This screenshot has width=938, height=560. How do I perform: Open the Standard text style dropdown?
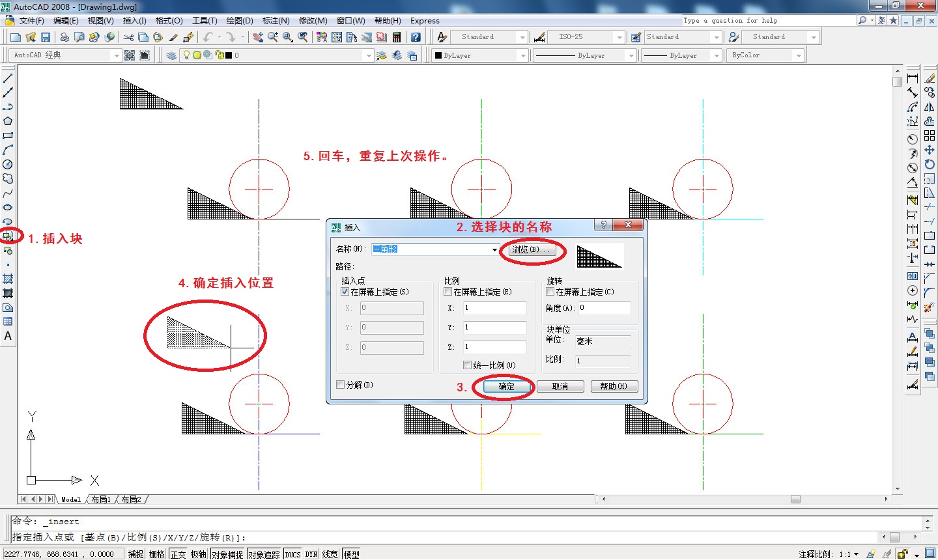pyautogui.click(x=522, y=37)
